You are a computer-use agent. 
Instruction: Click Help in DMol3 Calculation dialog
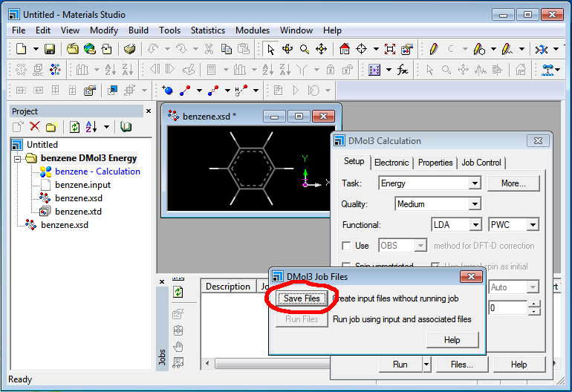(519, 365)
